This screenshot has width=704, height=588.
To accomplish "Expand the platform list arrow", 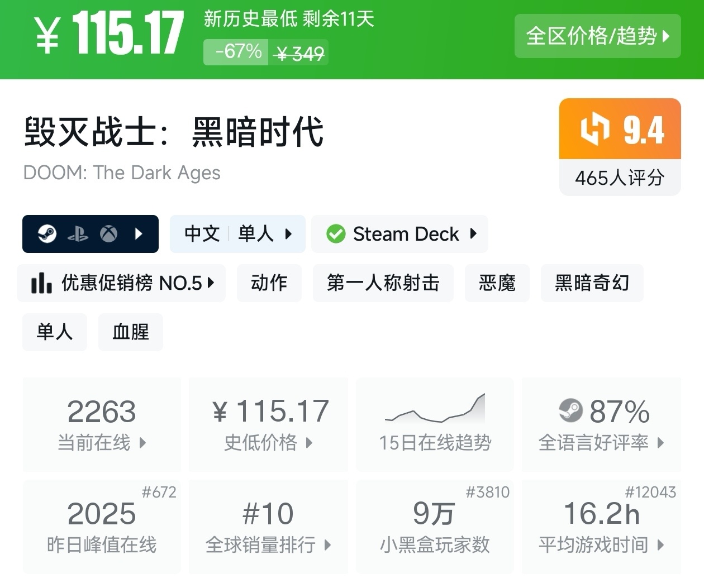I will (x=139, y=233).
